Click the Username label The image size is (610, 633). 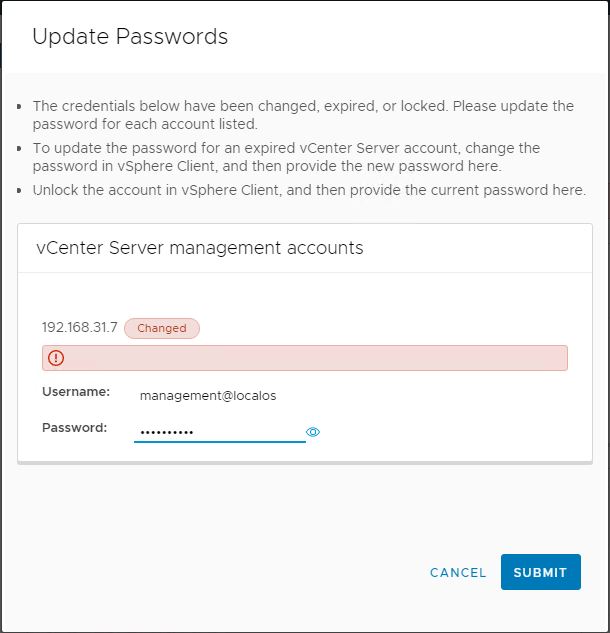76,393
